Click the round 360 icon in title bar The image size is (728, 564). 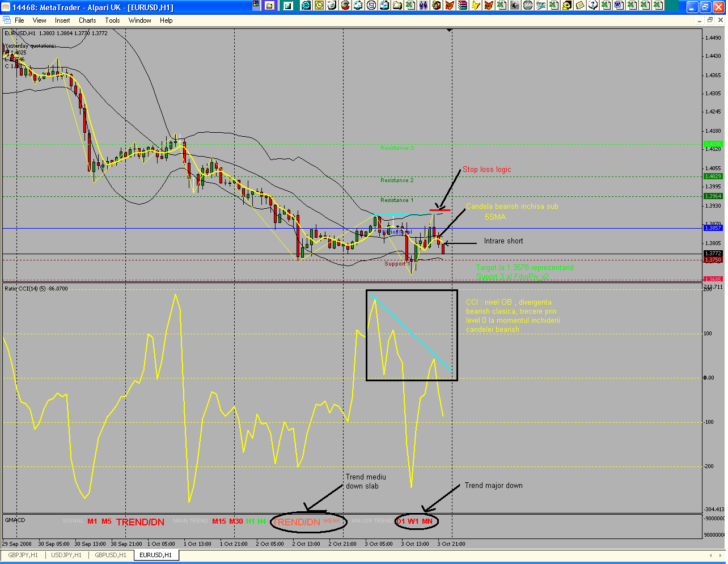(528, 6)
